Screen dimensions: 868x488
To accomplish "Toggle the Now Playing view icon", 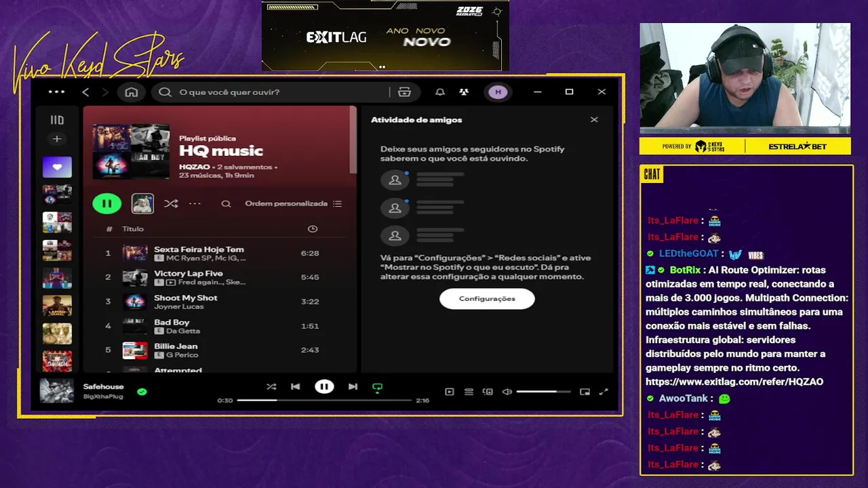I will point(450,392).
